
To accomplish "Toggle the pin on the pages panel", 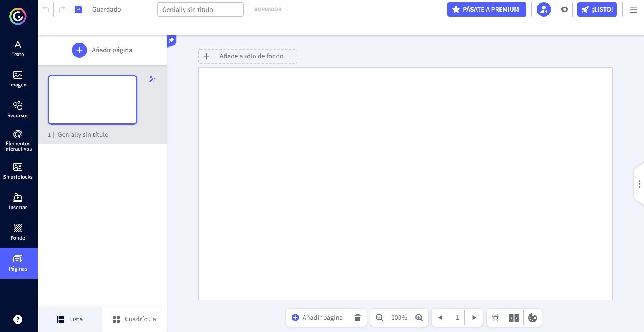I will click(x=171, y=40).
